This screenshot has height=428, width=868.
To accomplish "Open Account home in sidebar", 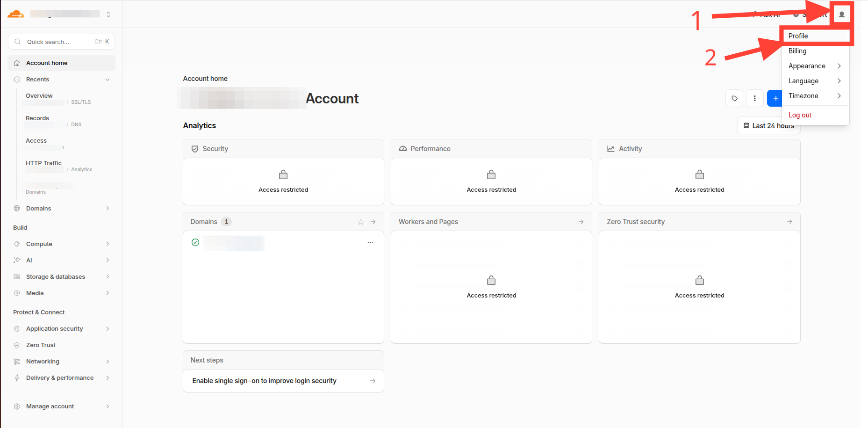I will [61, 63].
